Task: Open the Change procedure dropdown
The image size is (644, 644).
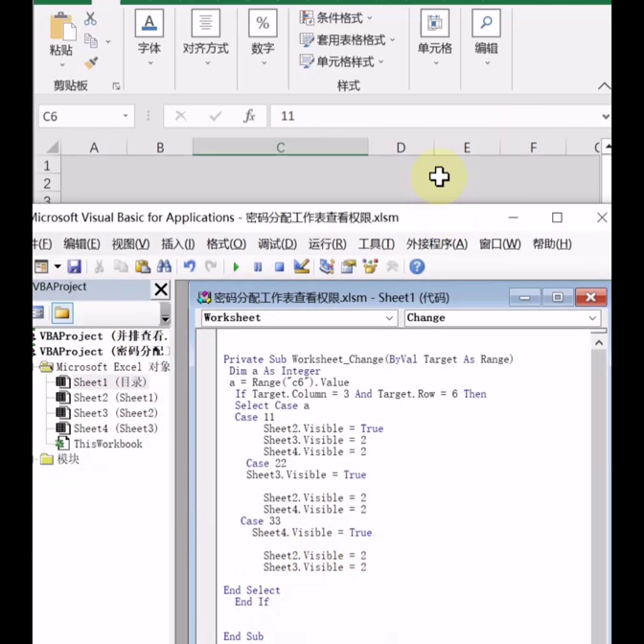Action: coord(592,318)
